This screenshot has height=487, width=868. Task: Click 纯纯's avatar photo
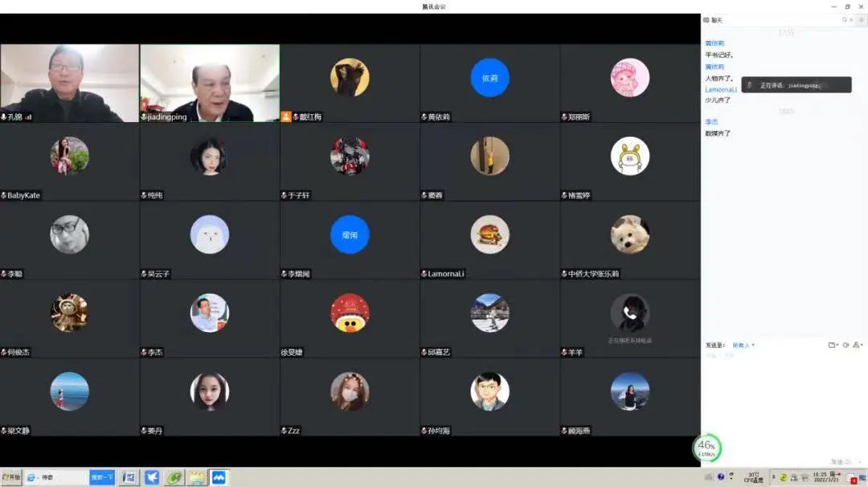tap(210, 156)
